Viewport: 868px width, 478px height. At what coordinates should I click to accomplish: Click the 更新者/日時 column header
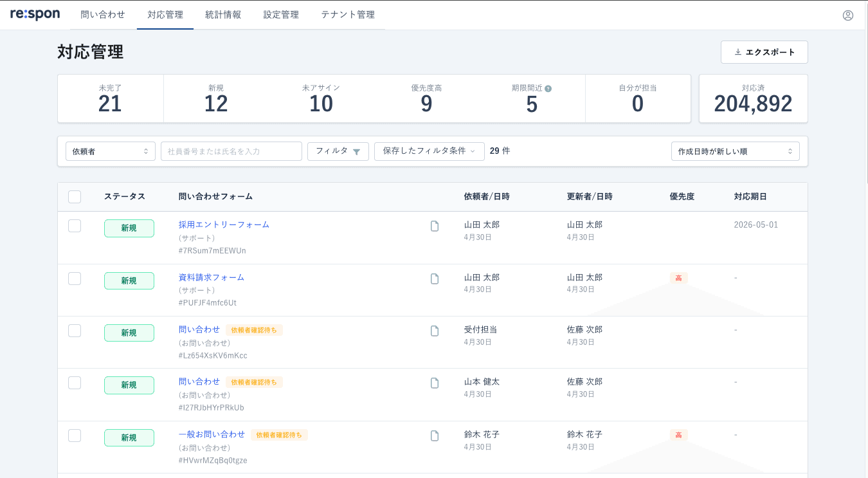[590, 197]
